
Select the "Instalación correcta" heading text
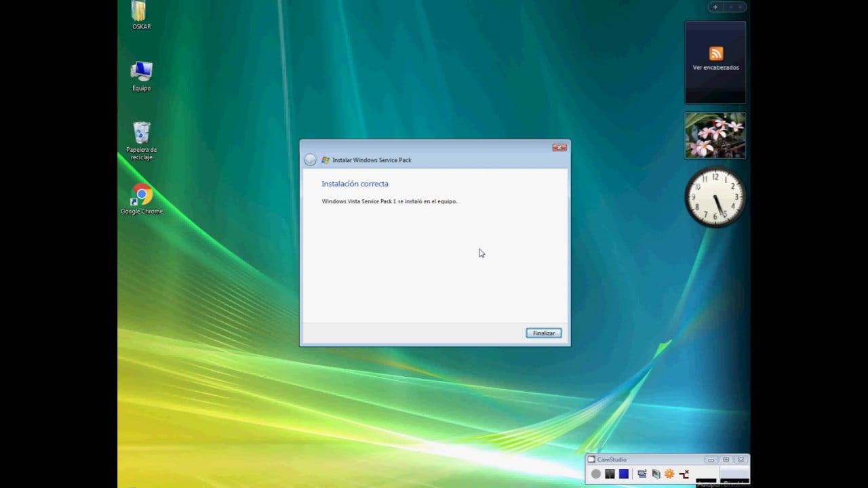(355, 184)
